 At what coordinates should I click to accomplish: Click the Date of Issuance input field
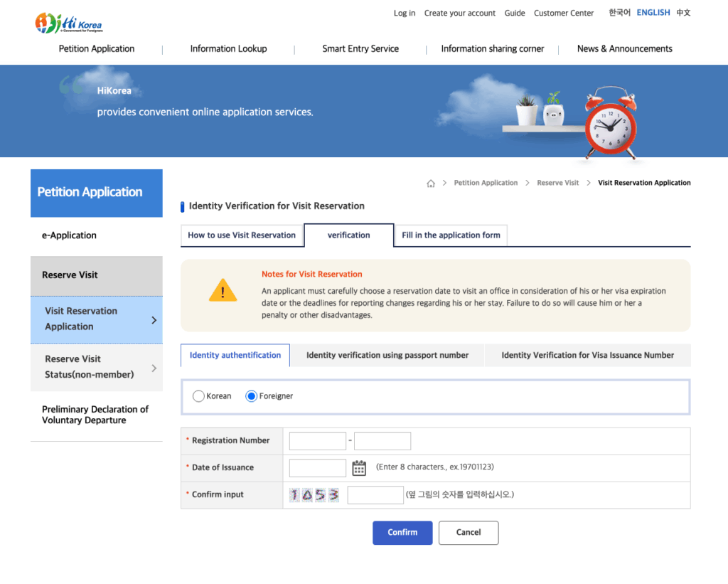317,468
